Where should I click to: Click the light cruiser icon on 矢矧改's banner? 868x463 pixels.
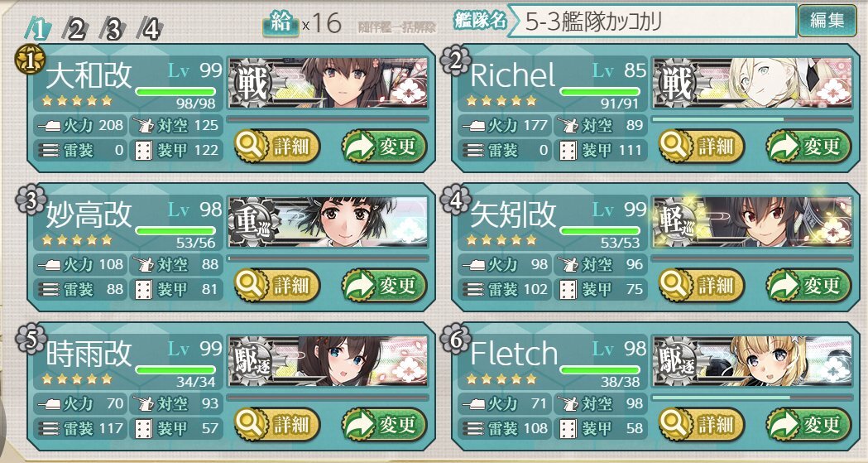click(676, 223)
